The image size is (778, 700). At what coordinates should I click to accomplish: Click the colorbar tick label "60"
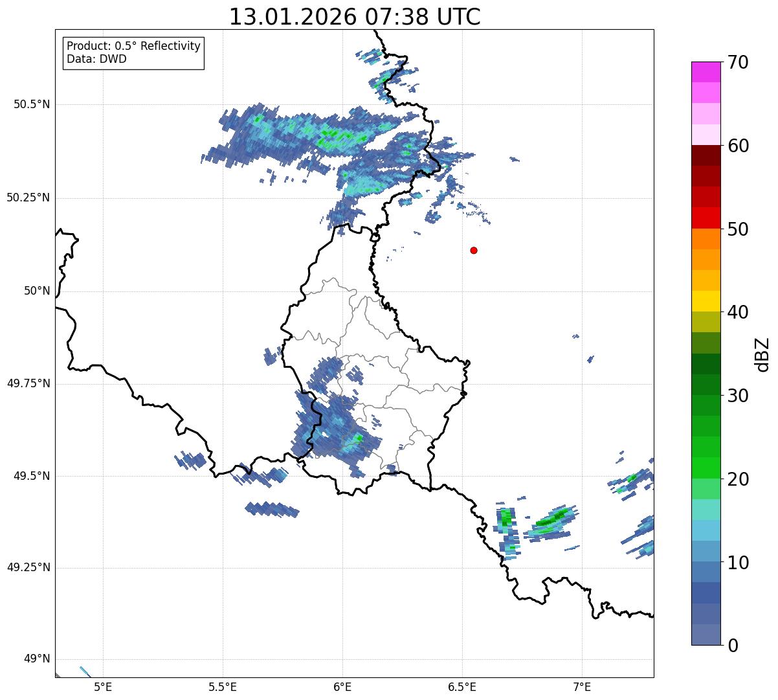738,146
